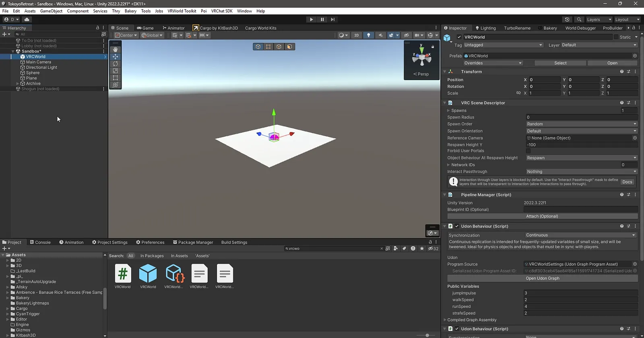Viewport: 644px width, 338px height.
Task: Open the Spawn Order dropdown
Action: (x=582, y=124)
